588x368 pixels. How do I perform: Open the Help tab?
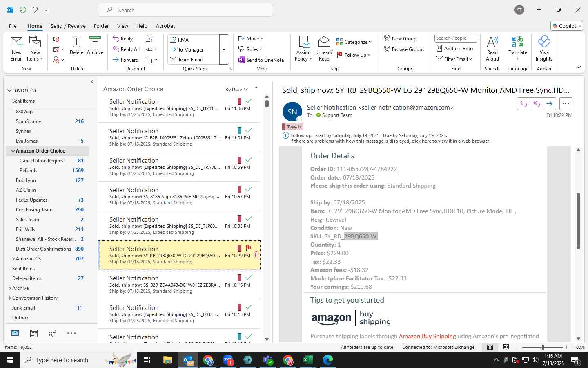(142, 26)
